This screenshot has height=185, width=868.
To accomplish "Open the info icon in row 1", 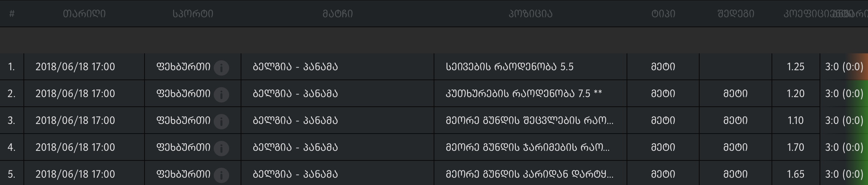I will click(x=221, y=68).
